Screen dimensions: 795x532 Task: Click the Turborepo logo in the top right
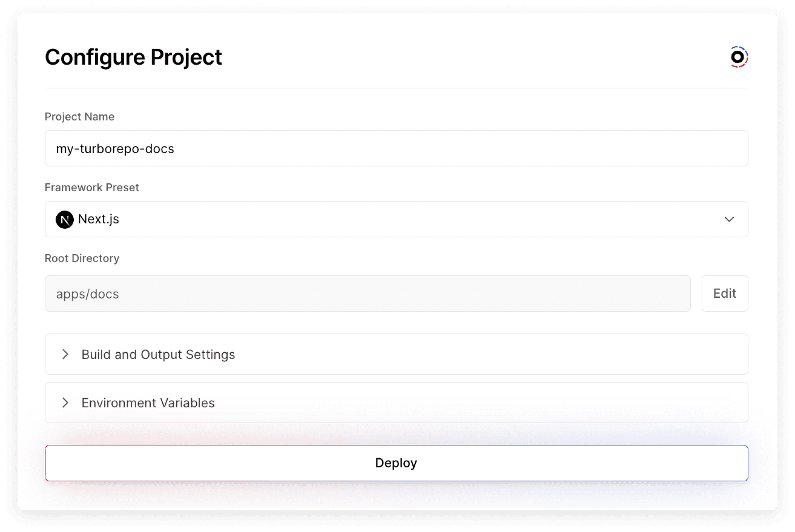click(739, 57)
